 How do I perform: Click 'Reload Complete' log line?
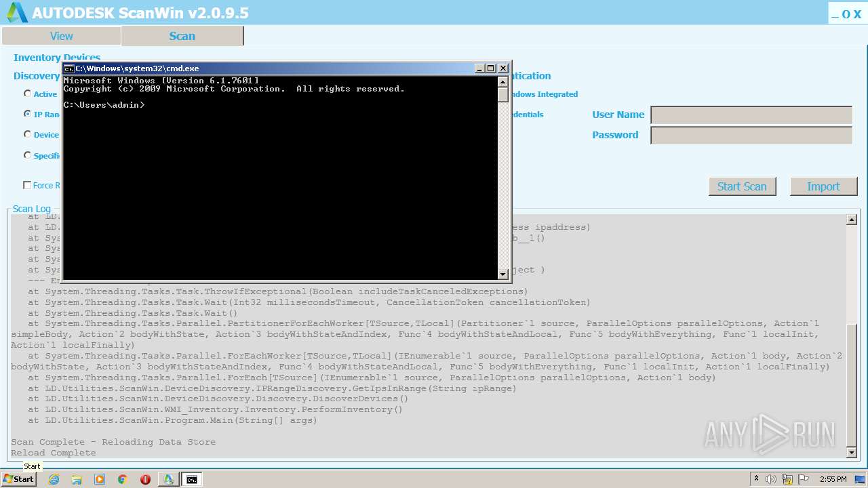pos(54,453)
